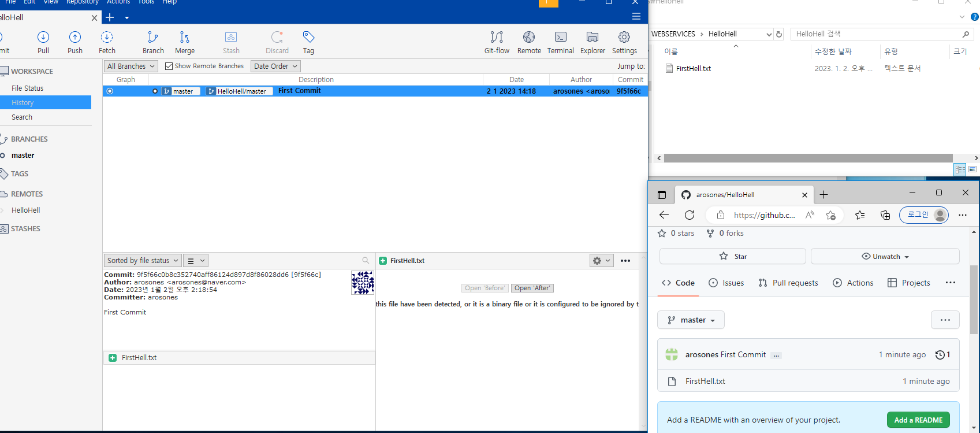This screenshot has height=433, width=980.
Task: Toggle Show Remote Branches checkbox
Action: click(x=169, y=66)
